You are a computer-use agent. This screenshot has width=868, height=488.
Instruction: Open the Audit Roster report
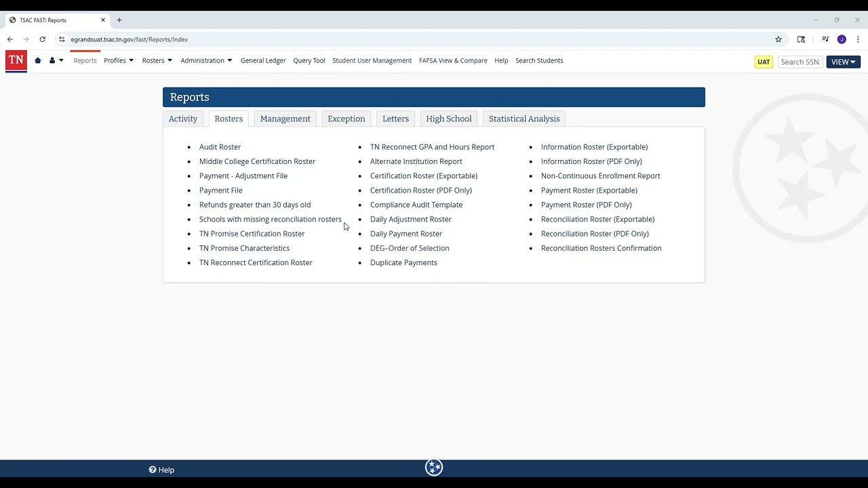[220, 147]
